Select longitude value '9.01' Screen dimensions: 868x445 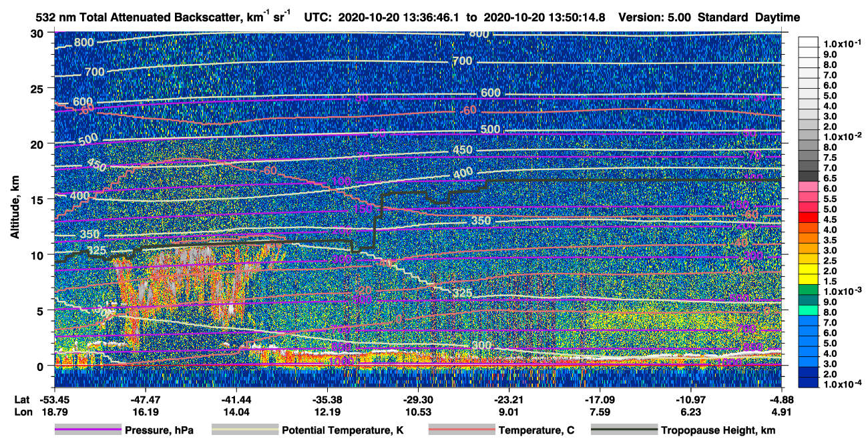point(509,412)
